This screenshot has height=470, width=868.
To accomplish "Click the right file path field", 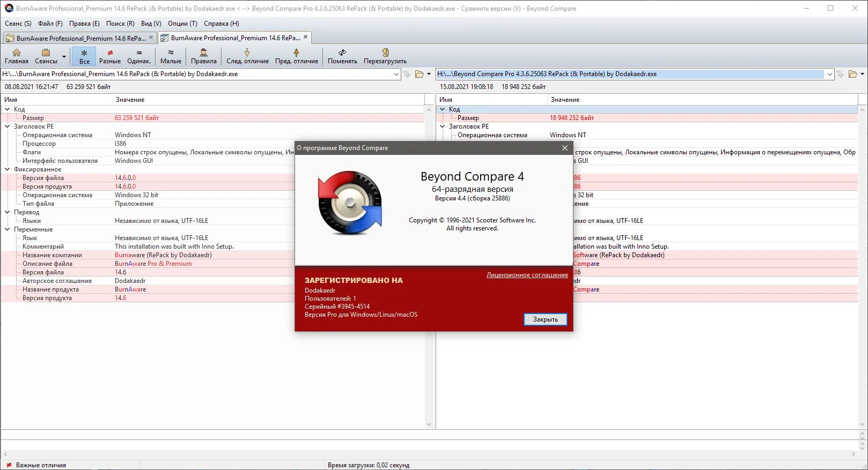I will (x=630, y=74).
